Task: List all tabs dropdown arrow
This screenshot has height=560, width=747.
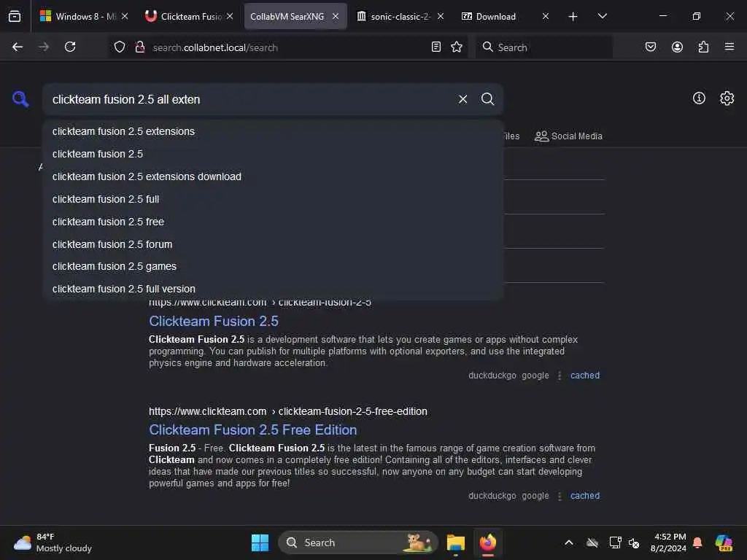Action: point(602,16)
